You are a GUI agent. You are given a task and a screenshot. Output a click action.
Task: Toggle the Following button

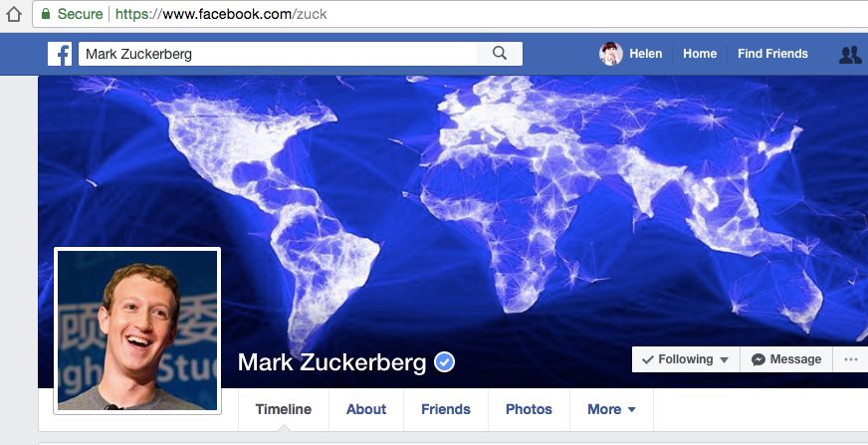(x=686, y=359)
